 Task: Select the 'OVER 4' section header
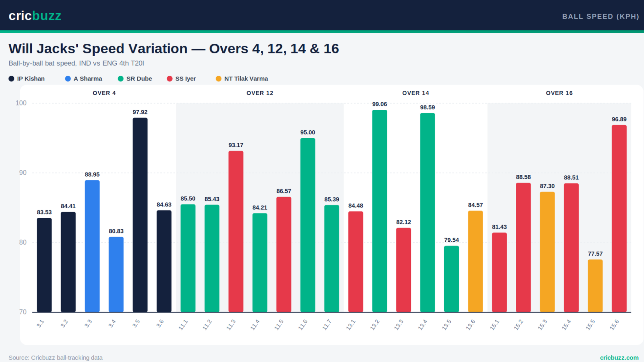pos(104,93)
